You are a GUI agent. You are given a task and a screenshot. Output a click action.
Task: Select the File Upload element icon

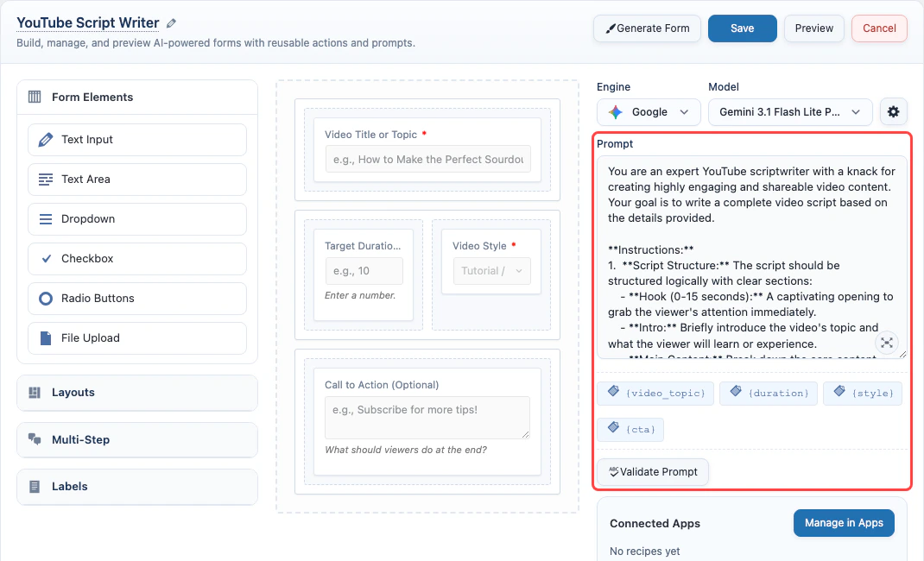[x=45, y=337]
